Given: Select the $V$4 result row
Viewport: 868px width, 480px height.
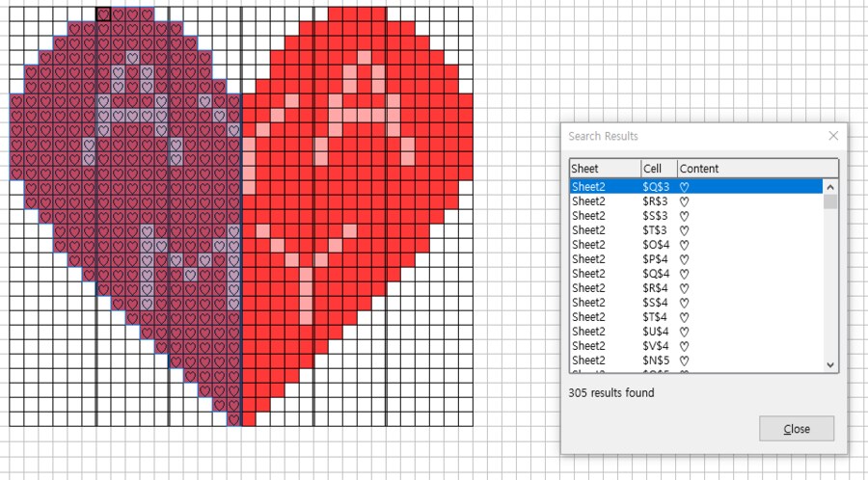Looking at the screenshot, I should 694,345.
